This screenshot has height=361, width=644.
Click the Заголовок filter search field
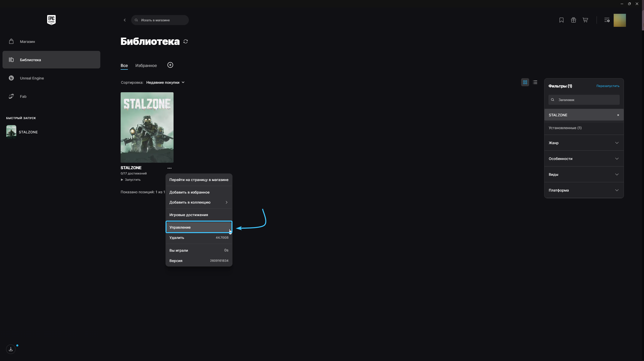click(x=584, y=100)
